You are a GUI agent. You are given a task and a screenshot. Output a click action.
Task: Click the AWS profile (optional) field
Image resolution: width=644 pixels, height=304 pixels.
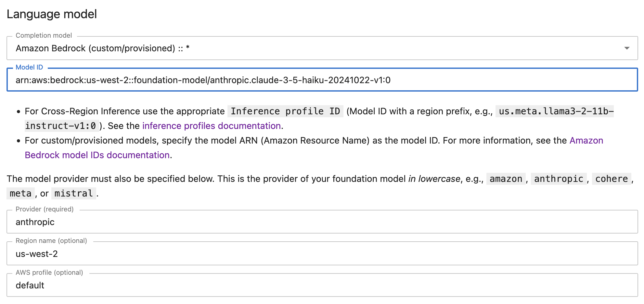pyautogui.click(x=322, y=285)
